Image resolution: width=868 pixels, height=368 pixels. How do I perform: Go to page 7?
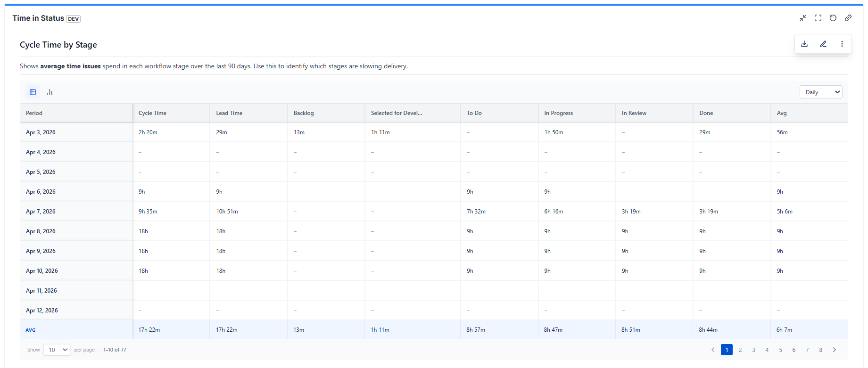click(x=807, y=350)
